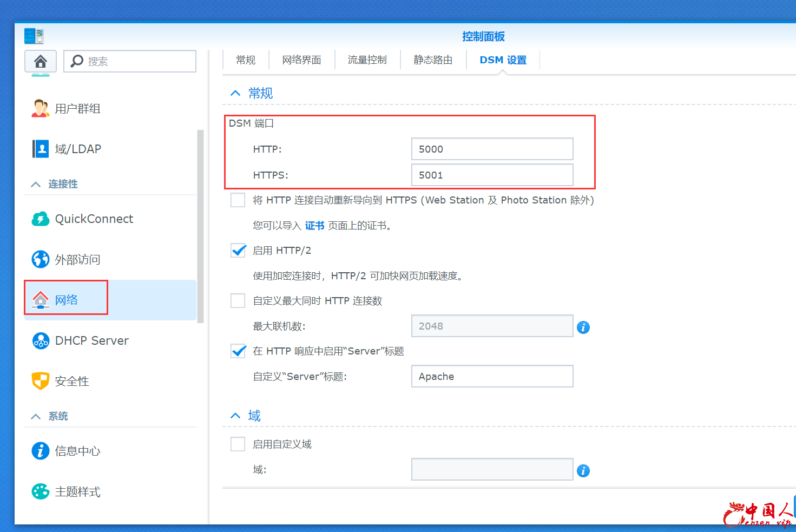
Task: Open the 证书 link
Action: pyautogui.click(x=314, y=226)
